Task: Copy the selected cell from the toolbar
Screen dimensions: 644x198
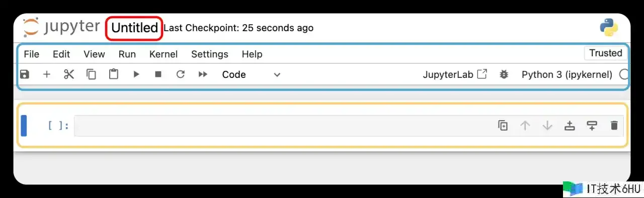Action: (91, 74)
